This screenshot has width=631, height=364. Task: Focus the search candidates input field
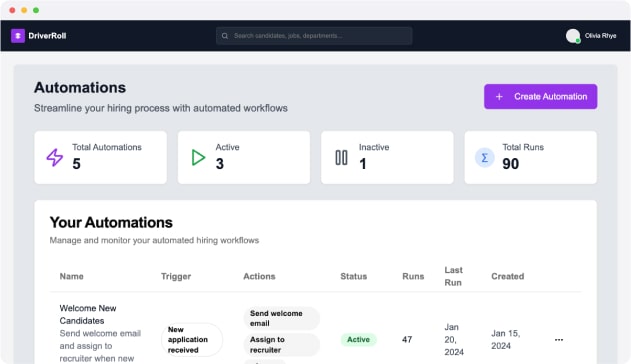[x=314, y=36]
